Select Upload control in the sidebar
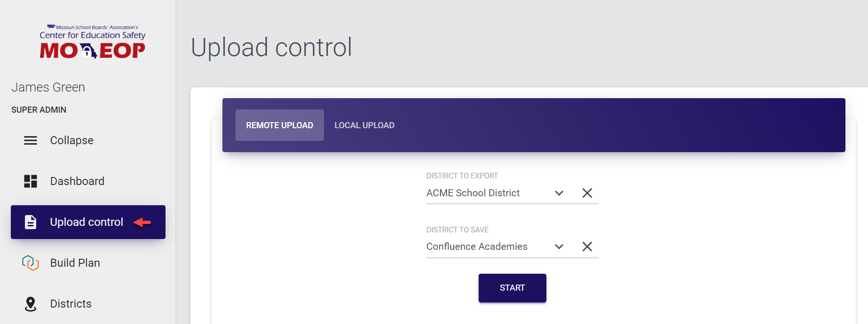Screen dimensions: 868x324 87,222
